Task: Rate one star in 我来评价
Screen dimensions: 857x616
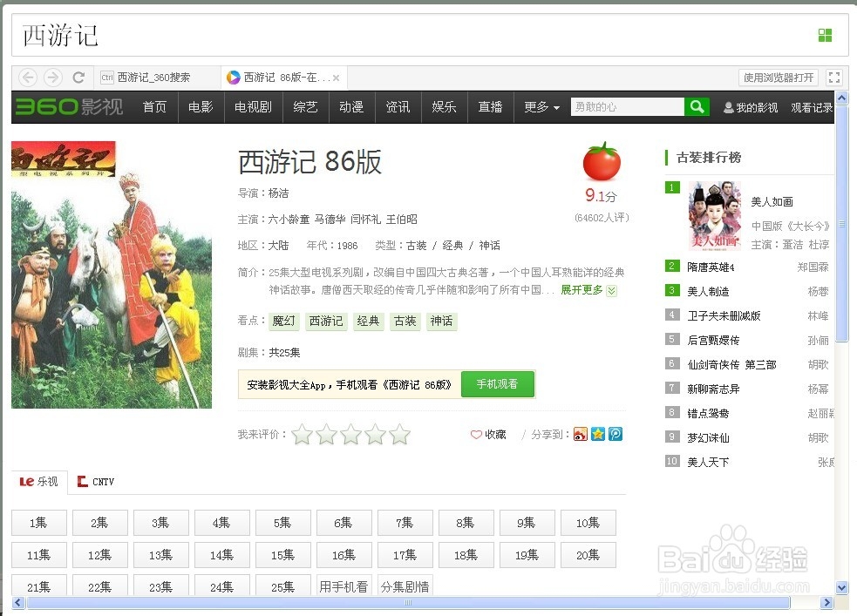Action: click(x=302, y=435)
